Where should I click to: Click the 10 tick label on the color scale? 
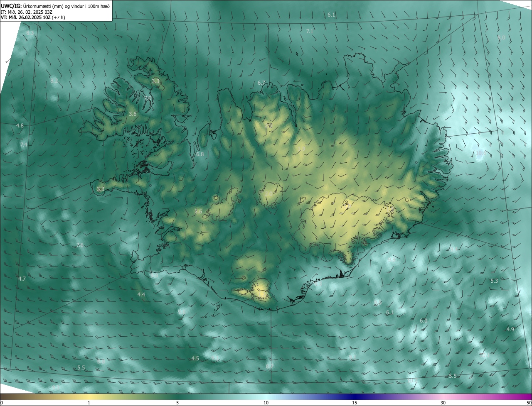coord(266,403)
